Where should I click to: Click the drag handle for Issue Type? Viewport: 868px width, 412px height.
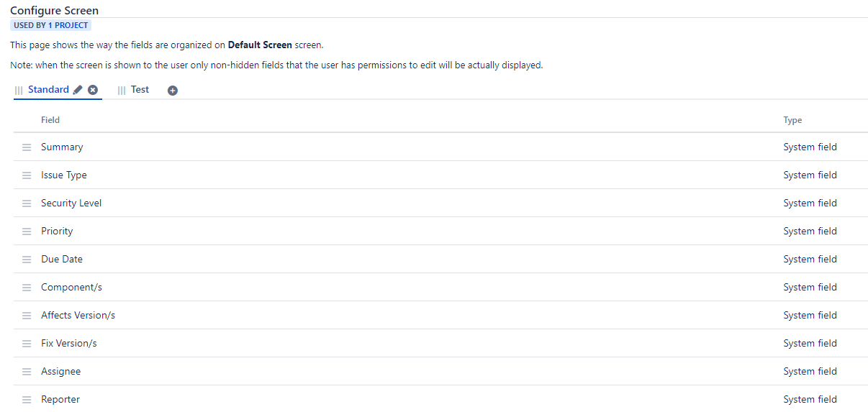click(27, 175)
